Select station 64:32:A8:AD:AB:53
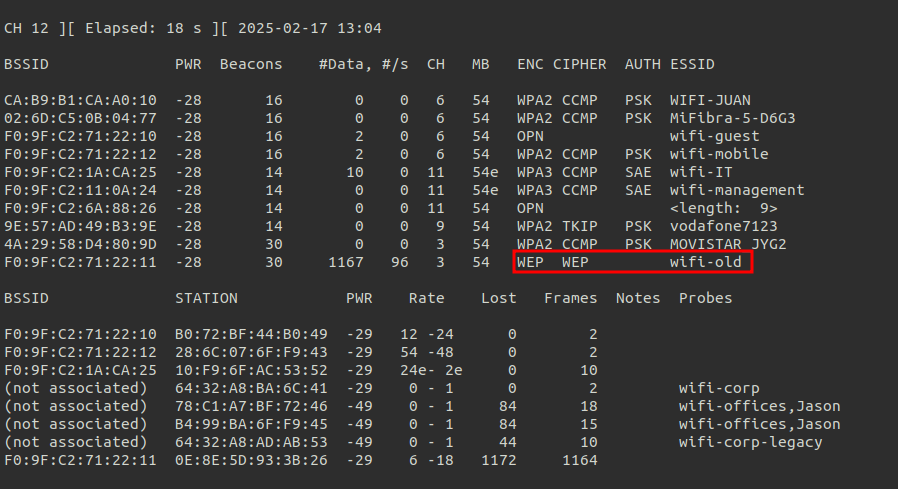898x489 pixels. tap(251, 443)
